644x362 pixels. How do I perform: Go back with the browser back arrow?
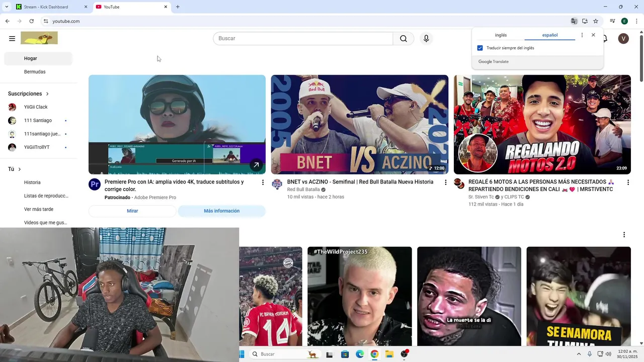point(7,21)
